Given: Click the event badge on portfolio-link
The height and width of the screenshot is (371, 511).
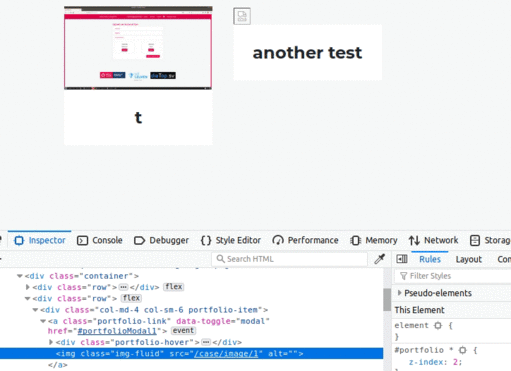Looking at the screenshot, I should 183,330.
